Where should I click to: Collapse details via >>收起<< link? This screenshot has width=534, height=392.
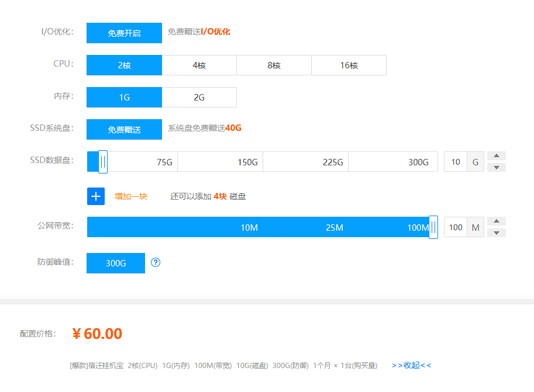(411, 365)
